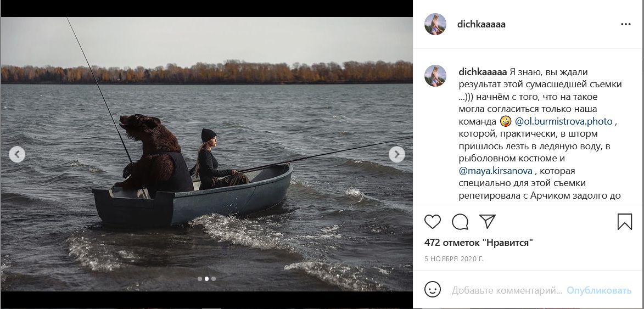The image size is (644, 309).
Task: Open header username dichkaaaaa
Action: point(481,24)
